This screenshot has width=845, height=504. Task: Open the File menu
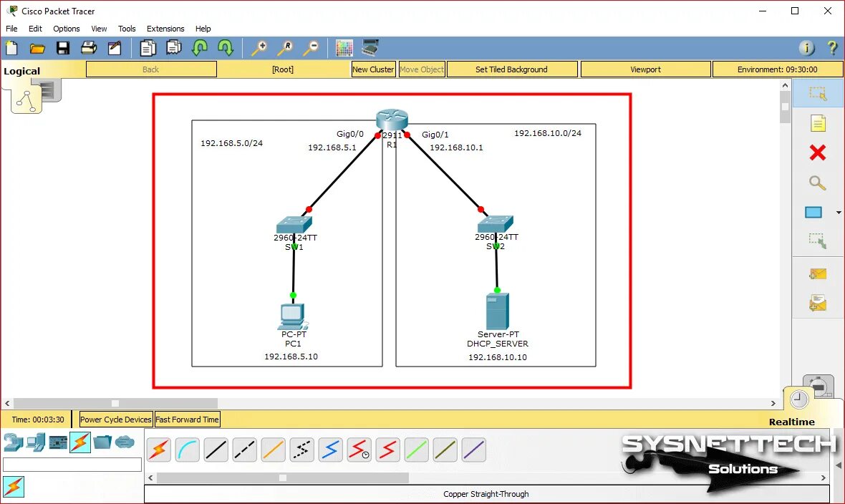coord(11,29)
